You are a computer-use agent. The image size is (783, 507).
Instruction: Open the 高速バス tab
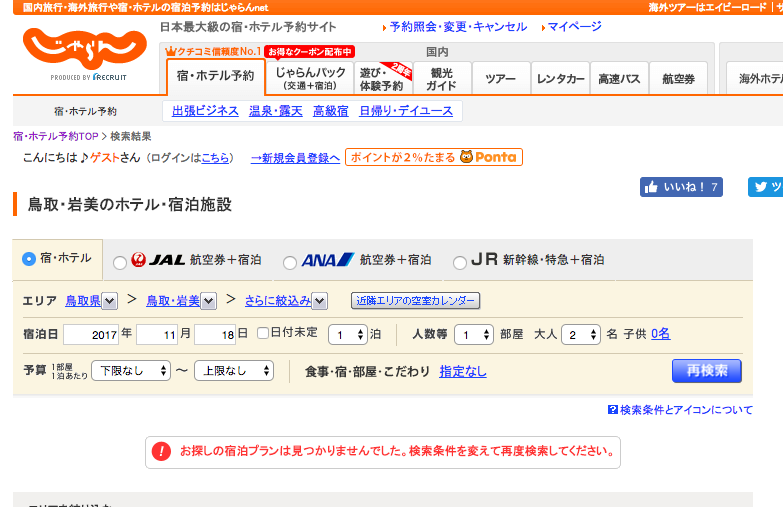pyautogui.click(x=619, y=78)
